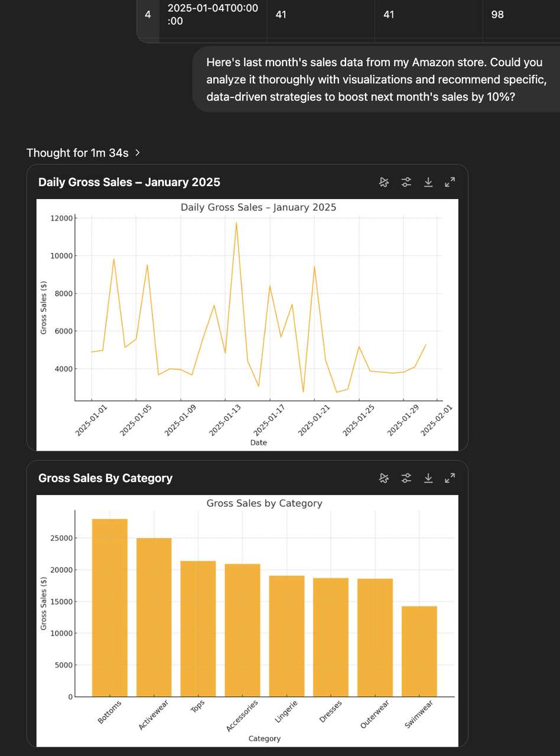Screen dimensions: 560x756
Task: Select row index 4 in the data table
Action: point(148,15)
